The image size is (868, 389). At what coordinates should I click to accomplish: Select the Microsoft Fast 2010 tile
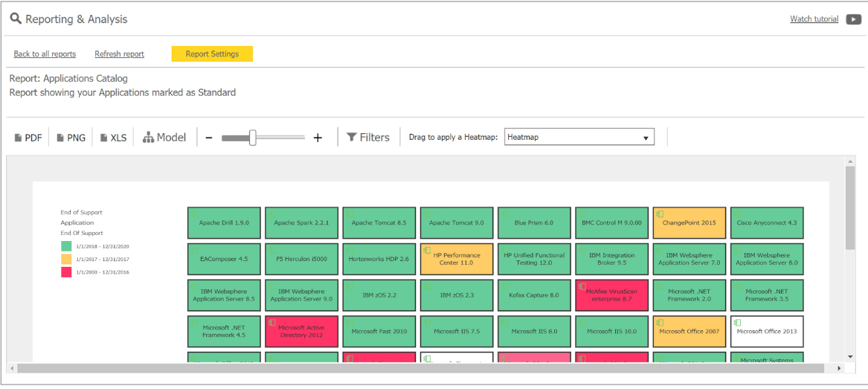[379, 332]
